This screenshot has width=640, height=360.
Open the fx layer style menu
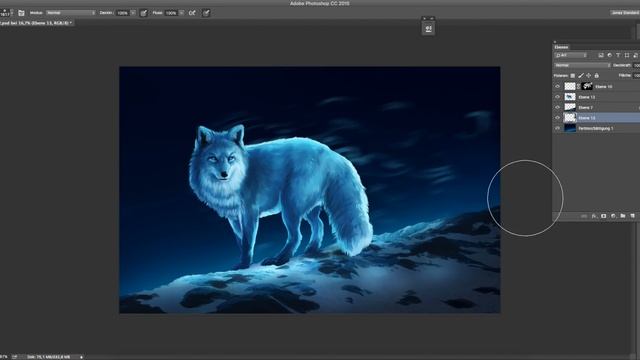pyautogui.click(x=594, y=216)
